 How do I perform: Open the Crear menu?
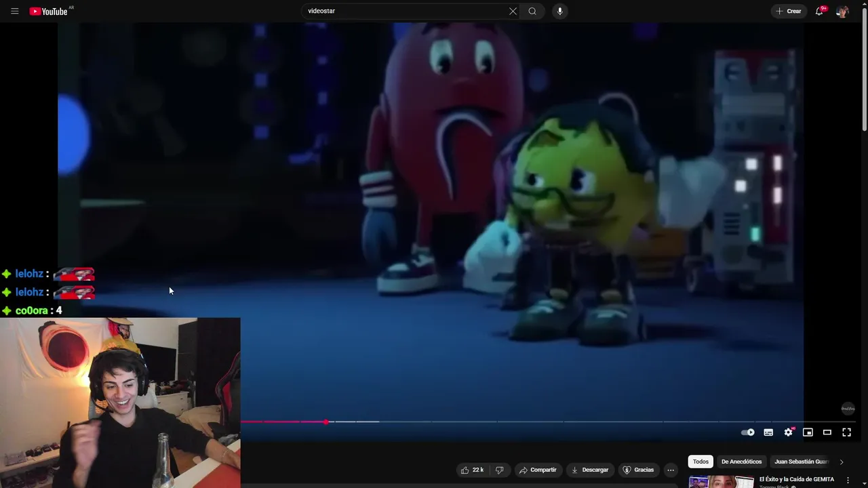tap(789, 11)
